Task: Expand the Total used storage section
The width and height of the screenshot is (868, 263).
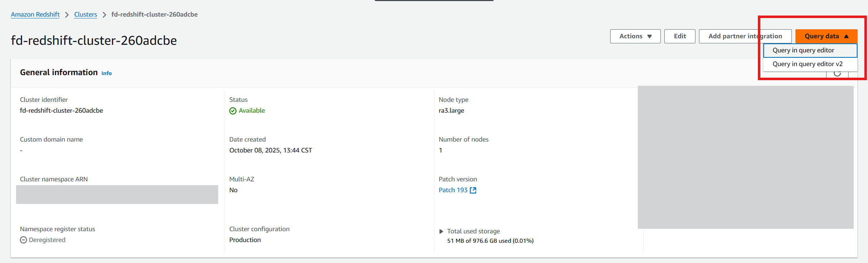Action: point(441,232)
